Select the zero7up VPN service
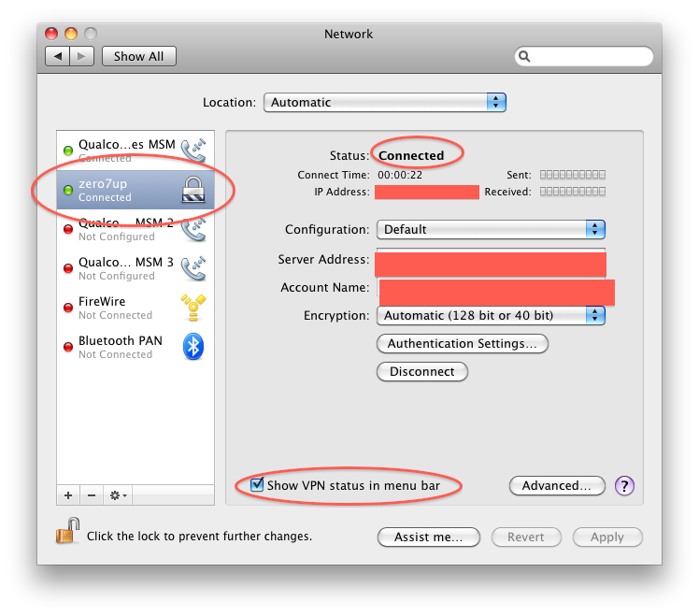The width and height of the screenshot is (699, 616). pos(136,190)
